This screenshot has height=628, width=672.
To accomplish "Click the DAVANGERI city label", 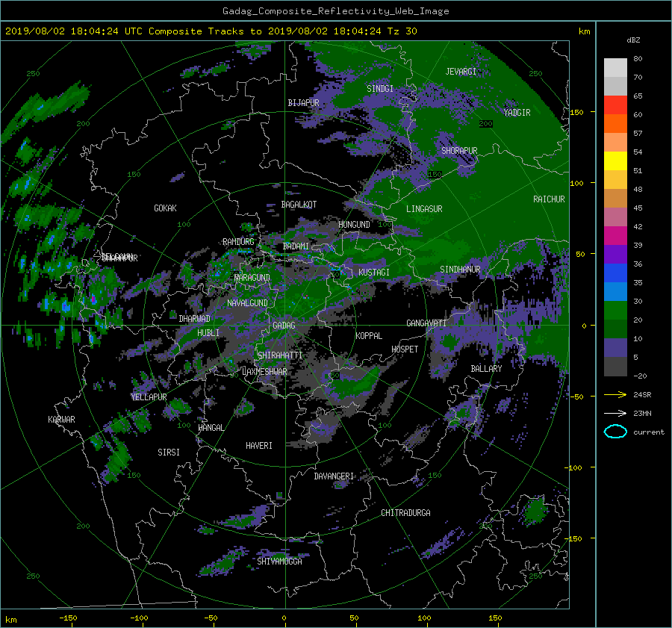I will point(334,476).
